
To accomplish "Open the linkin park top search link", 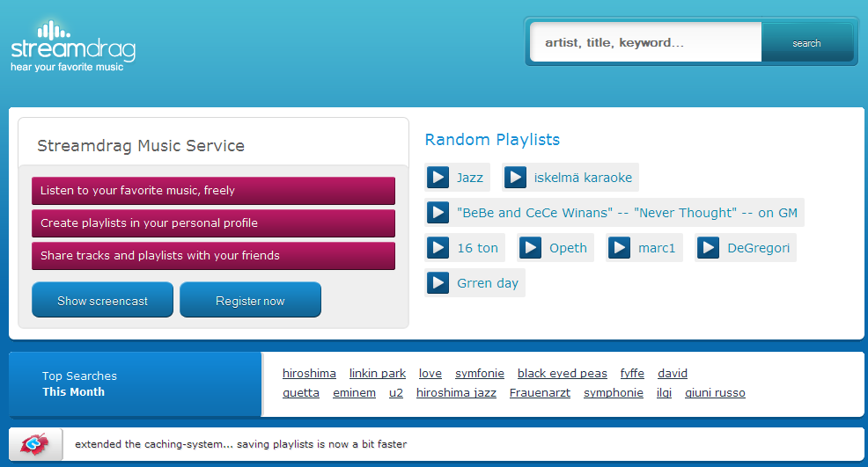I will pyautogui.click(x=378, y=374).
